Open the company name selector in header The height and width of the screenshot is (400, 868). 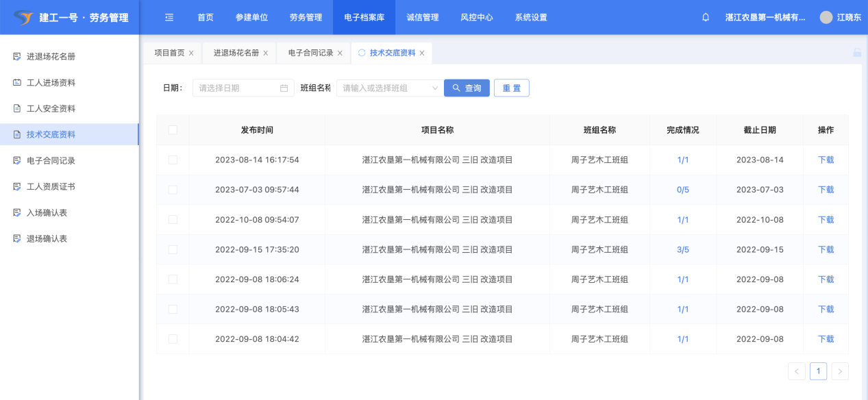tap(765, 17)
